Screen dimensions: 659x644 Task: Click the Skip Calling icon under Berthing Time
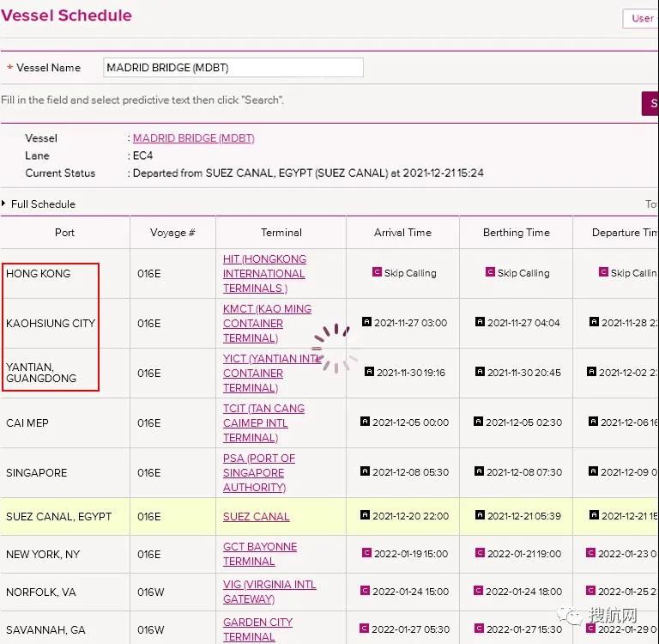pos(490,272)
